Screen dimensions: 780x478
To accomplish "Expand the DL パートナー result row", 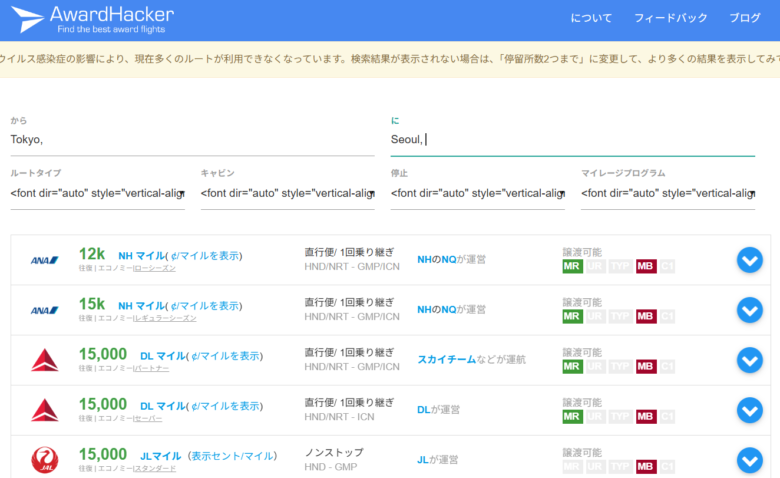I will [749, 360].
